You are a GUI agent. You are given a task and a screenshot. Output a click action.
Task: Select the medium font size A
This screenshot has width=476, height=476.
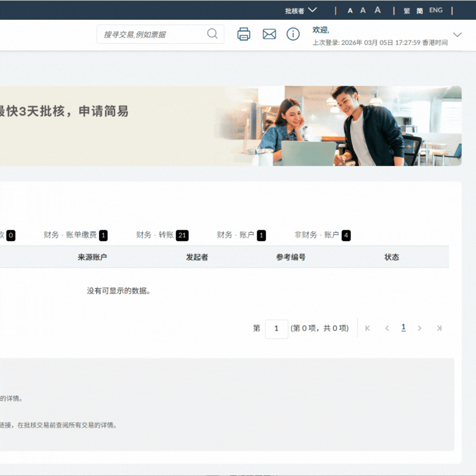pos(363,10)
